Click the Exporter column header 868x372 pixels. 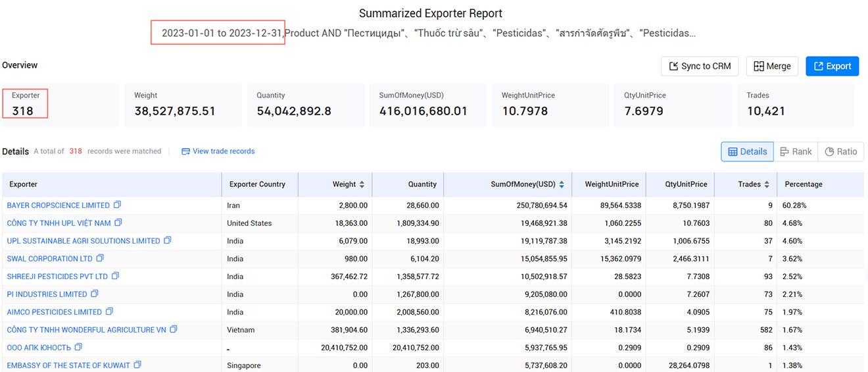[112, 184]
